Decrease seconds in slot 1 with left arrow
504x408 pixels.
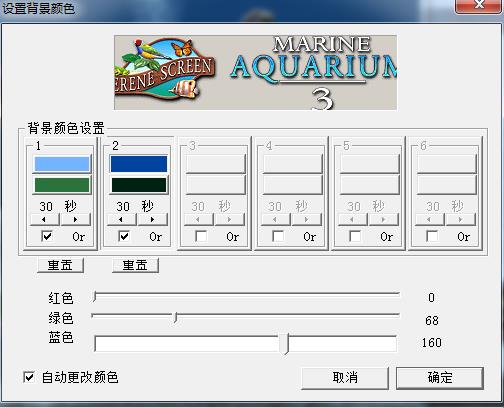pyautogui.click(x=45, y=220)
